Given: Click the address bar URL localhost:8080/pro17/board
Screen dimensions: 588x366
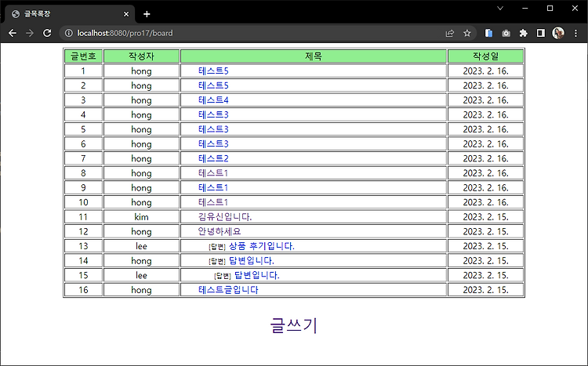Looking at the screenshot, I should (125, 34).
